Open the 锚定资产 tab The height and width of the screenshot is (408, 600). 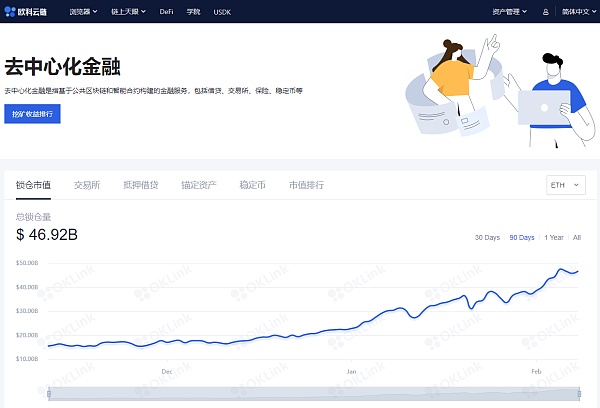click(197, 185)
